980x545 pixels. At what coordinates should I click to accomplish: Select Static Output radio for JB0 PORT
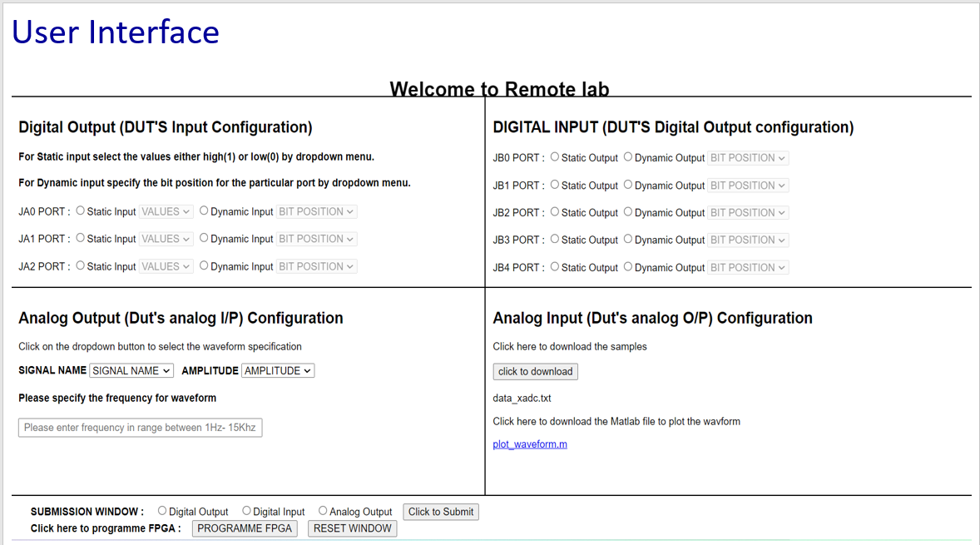[x=555, y=157]
